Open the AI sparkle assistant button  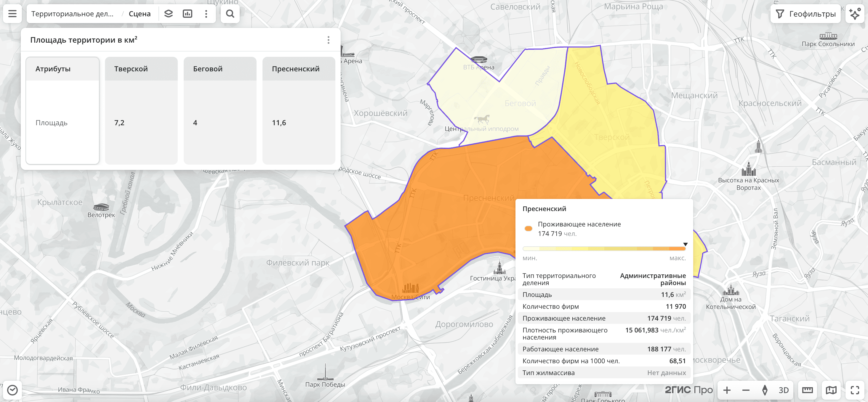pyautogui.click(x=855, y=14)
